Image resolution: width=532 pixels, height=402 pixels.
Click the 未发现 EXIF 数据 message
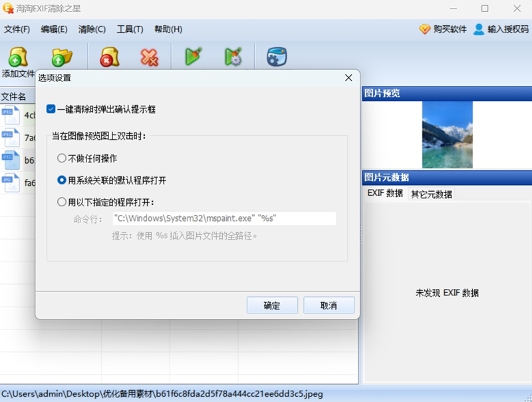[447, 293]
